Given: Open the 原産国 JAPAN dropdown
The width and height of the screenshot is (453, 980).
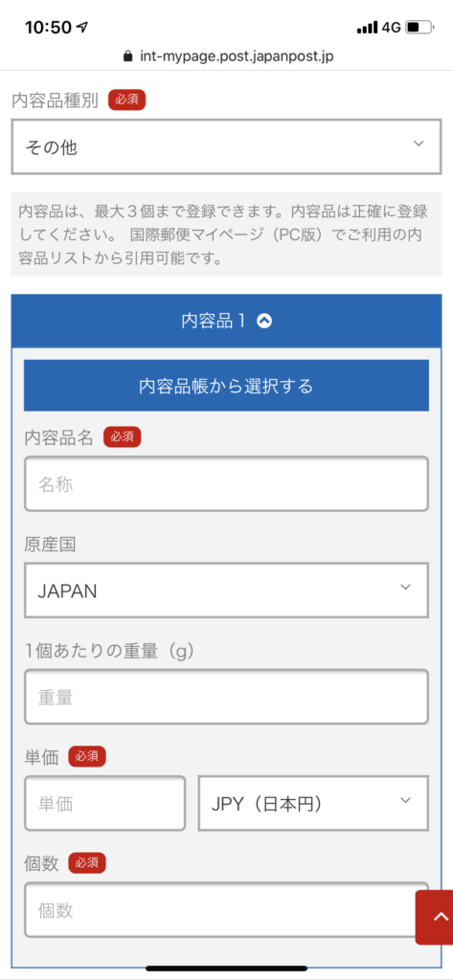Looking at the screenshot, I should click(x=226, y=590).
